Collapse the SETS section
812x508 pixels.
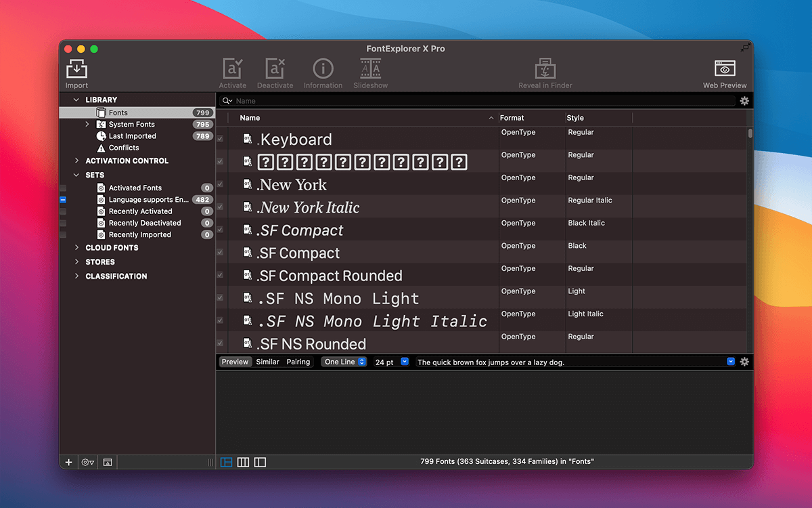(76, 175)
